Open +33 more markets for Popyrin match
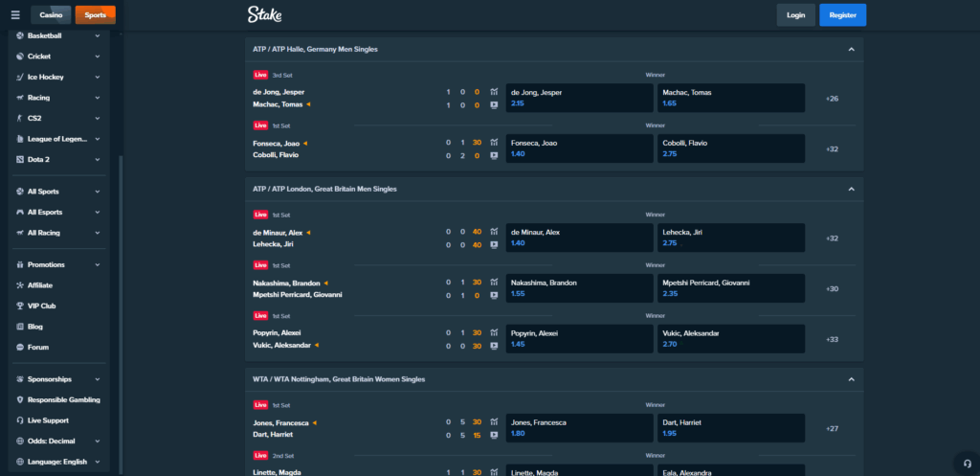This screenshot has width=980, height=476. click(x=832, y=339)
